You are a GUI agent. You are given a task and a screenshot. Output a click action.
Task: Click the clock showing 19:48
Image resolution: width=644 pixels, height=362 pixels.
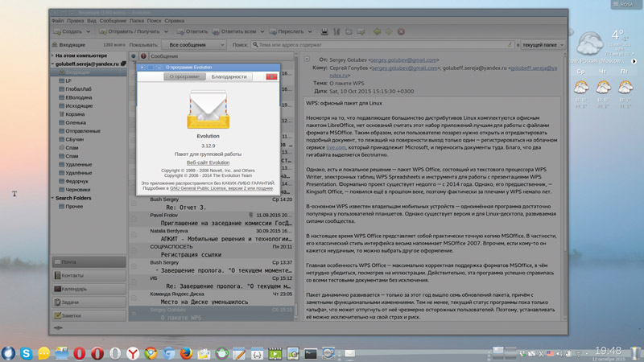[x=608, y=351]
